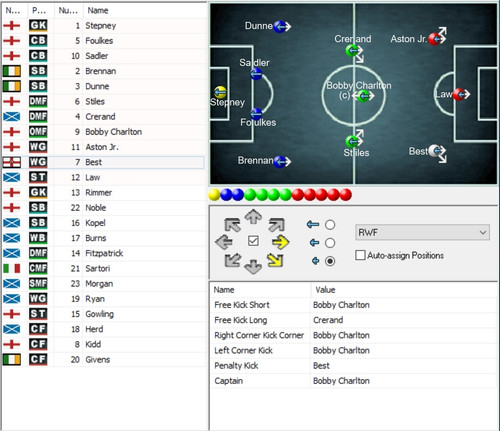Click Stepney's yellow marker on pitch

pyautogui.click(x=220, y=92)
